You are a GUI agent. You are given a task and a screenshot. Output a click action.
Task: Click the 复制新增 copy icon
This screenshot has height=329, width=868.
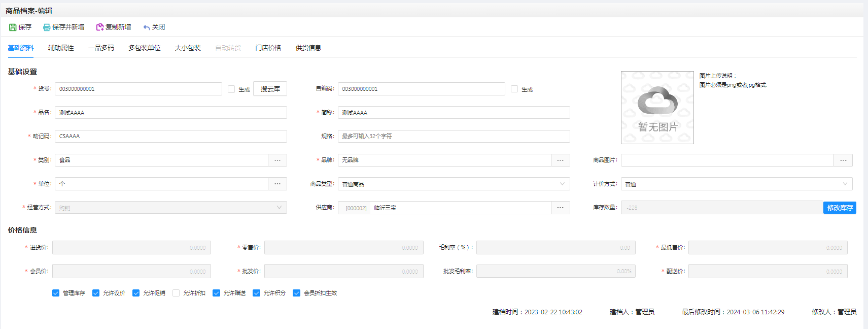[100, 27]
